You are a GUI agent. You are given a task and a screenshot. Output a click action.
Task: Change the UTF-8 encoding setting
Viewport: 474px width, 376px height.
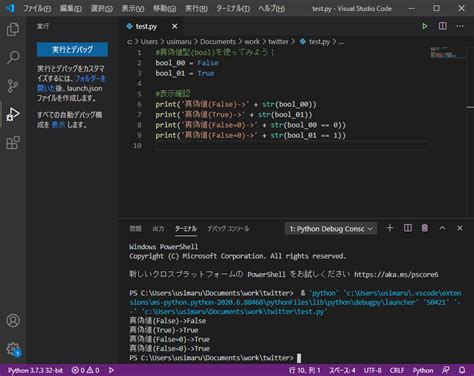372,370
